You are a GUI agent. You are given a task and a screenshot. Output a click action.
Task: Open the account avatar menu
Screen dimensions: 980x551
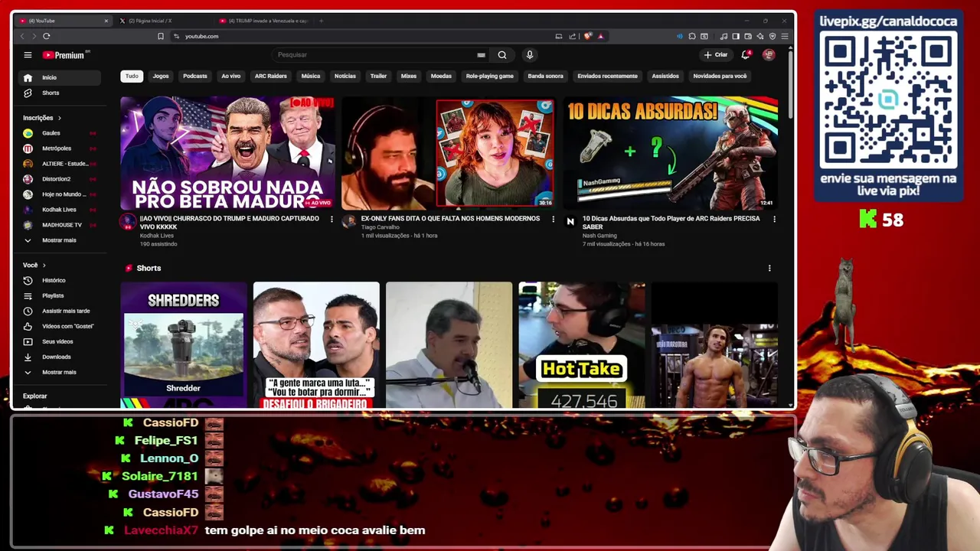pos(769,55)
